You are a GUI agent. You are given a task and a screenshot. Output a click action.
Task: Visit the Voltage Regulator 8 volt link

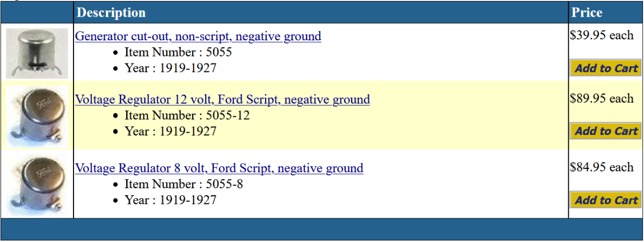(219, 168)
